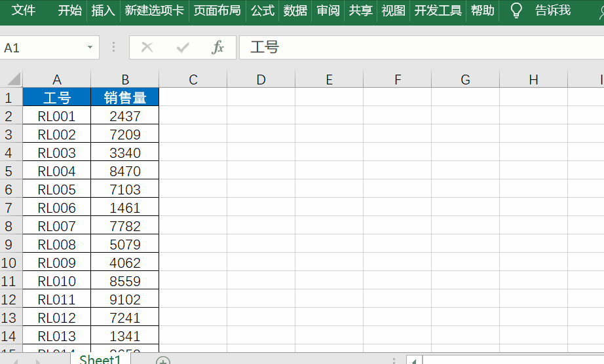Open the 页面布局 ribbon tab
Screen dimensions: 604x364
pyautogui.click(x=217, y=10)
